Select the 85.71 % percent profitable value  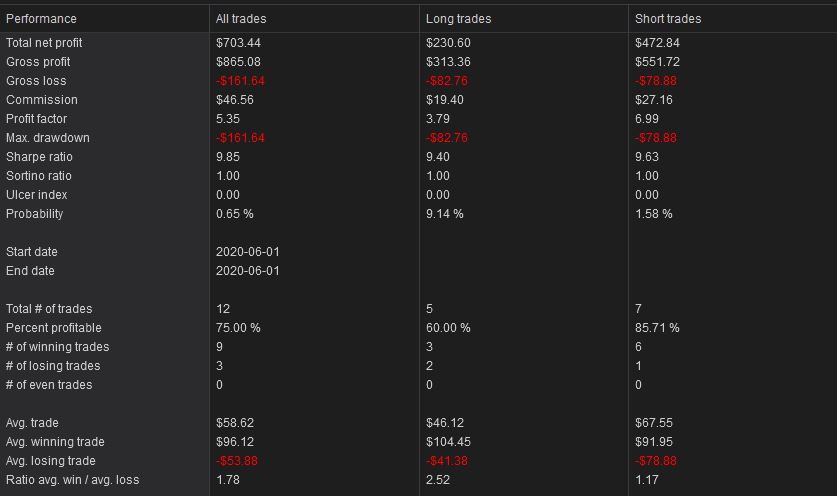point(657,328)
